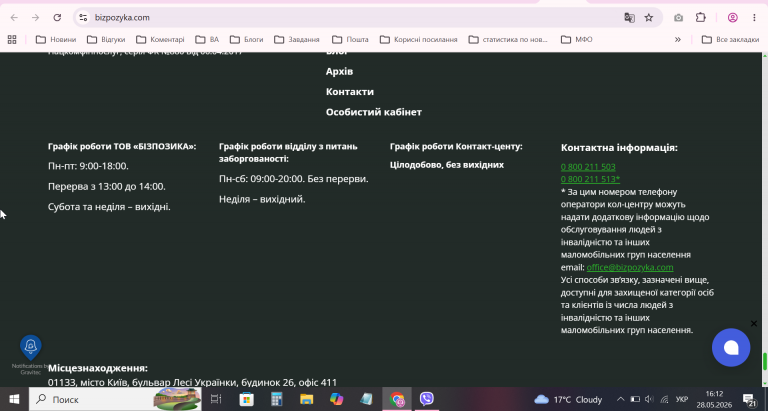This screenshot has height=411, width=768.
Task: Open the ВА bookmark folder
Action: [x=207, y=39]
